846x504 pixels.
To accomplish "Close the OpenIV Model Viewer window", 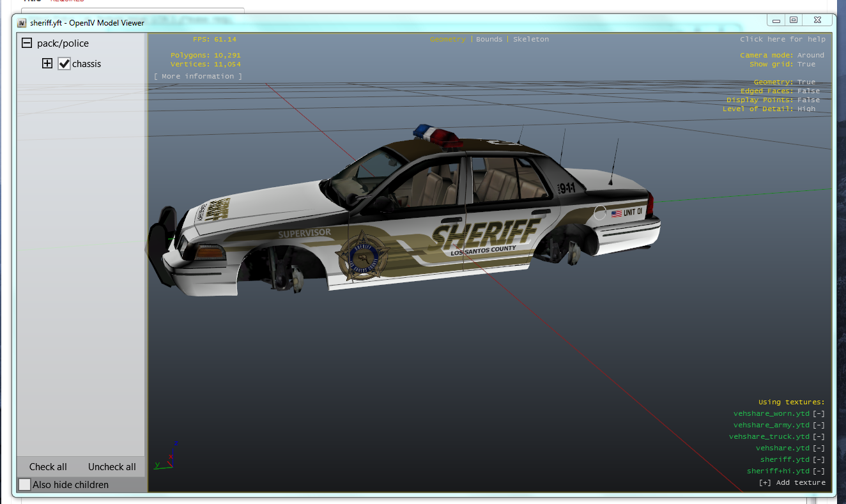I will [818, 20].
